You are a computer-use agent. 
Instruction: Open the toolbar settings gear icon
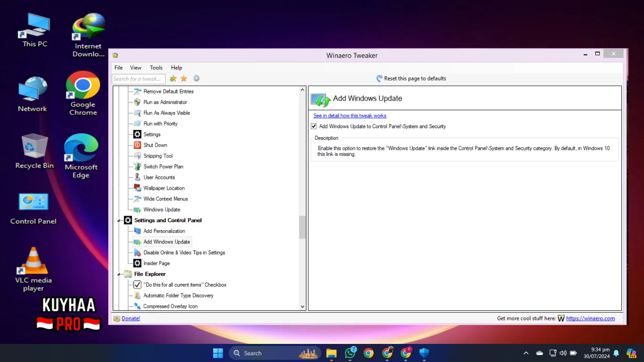pos(196,78)
